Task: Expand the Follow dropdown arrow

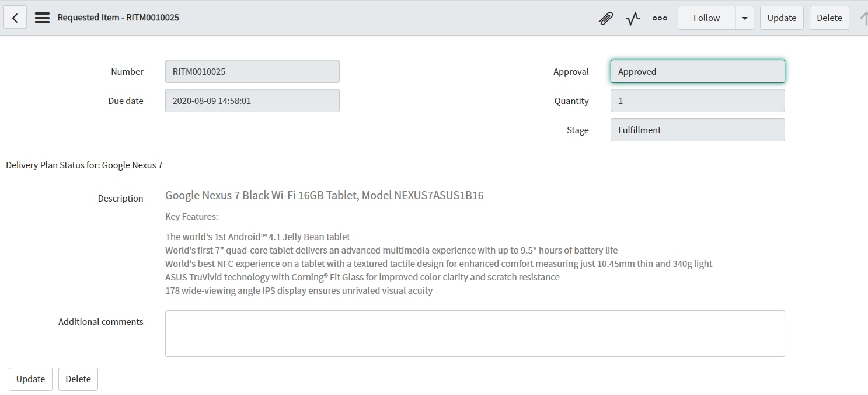Action: [744, 18]
